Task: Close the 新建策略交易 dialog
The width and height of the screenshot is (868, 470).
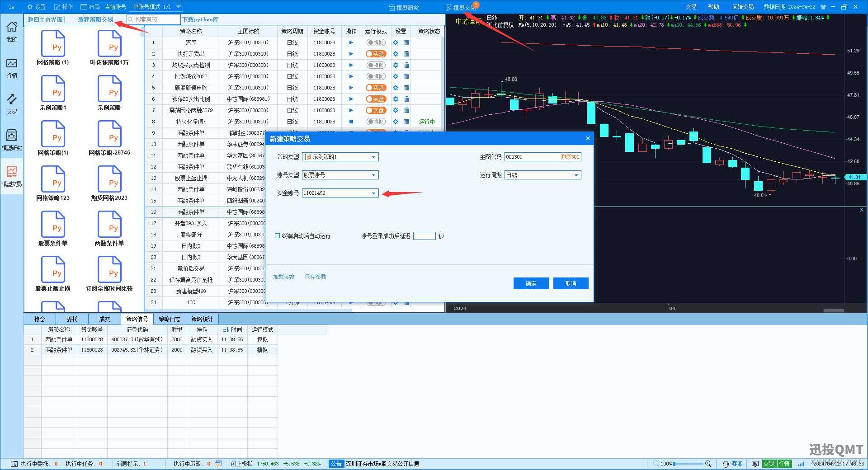Action: point(588,138)
